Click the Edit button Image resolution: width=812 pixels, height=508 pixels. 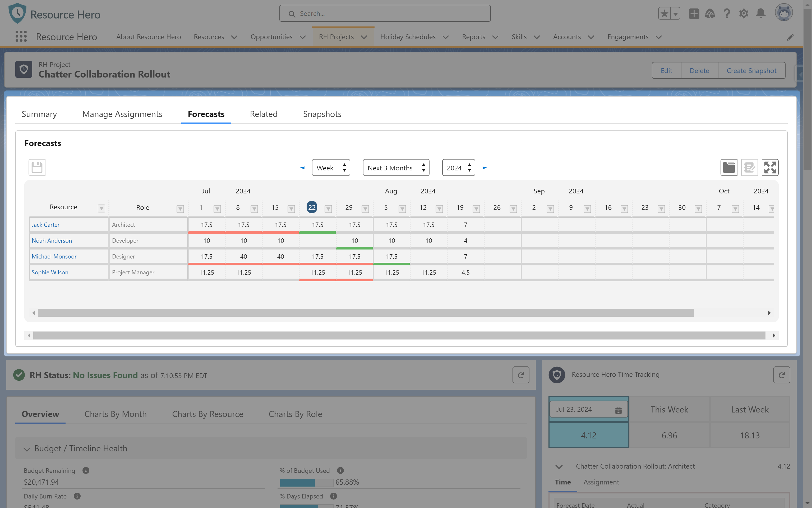(666, 71)
